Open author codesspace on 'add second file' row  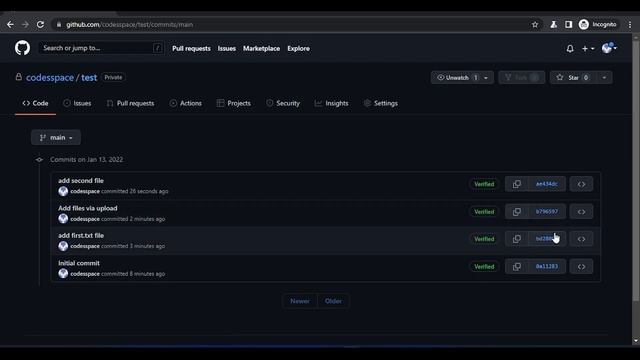pos(85,191)
